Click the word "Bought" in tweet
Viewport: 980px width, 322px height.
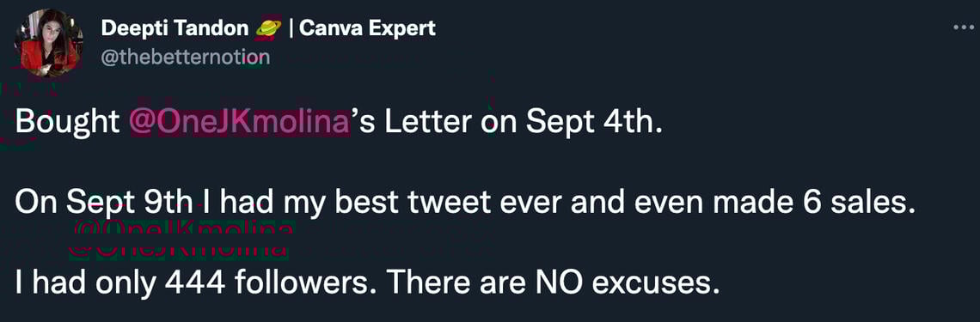tap(68, 123)
